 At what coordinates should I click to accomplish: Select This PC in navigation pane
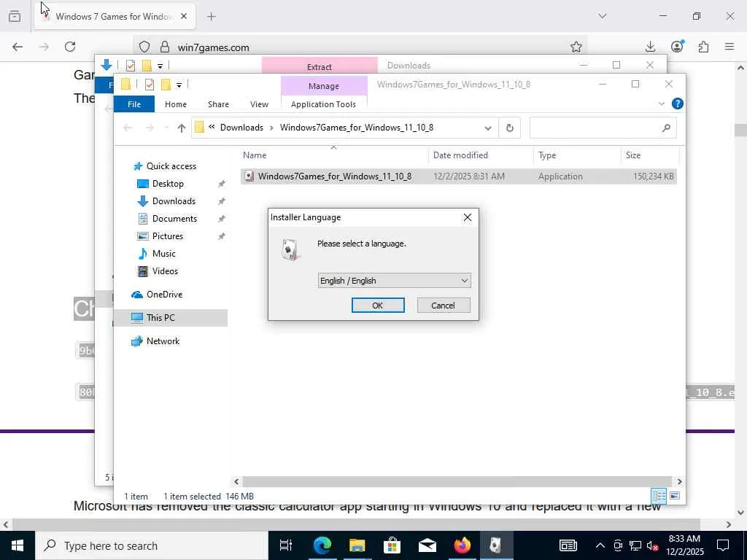pos(160,318)
